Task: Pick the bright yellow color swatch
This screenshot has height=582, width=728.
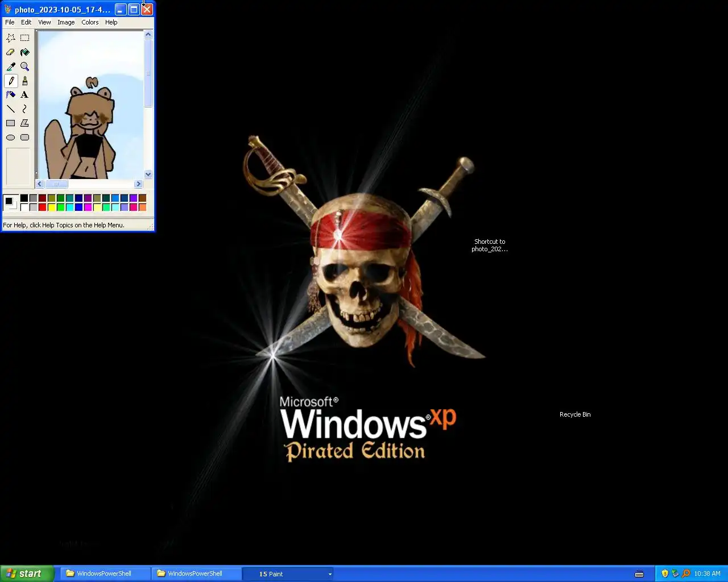Action: click(x=51, y=207)
